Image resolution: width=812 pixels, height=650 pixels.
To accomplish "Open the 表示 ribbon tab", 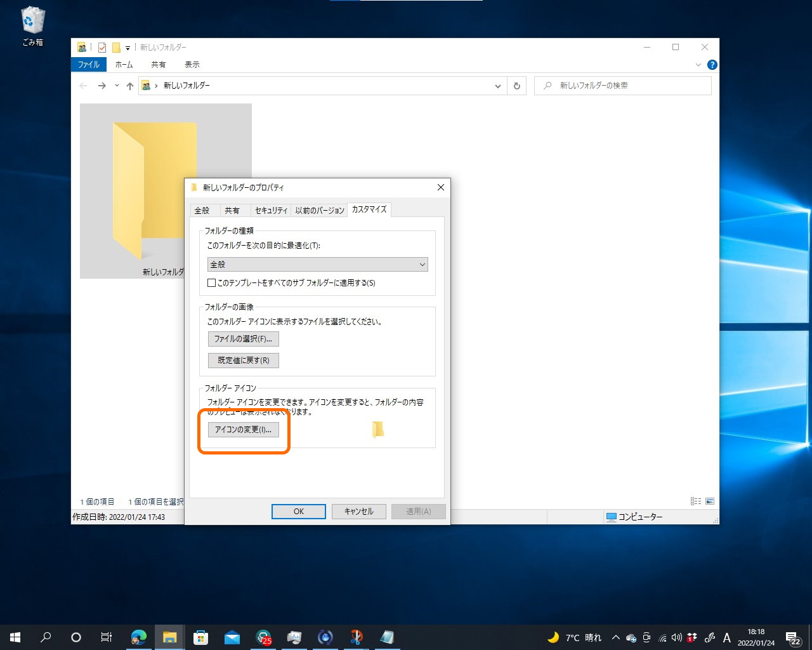I will [192, 64].
